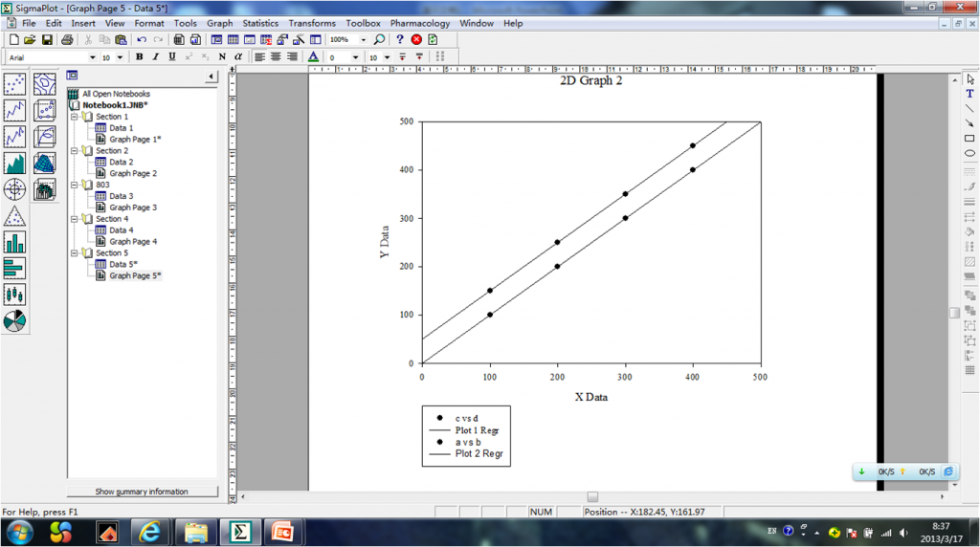
Task: Select the line plot graph type
Action: (x=14, y=111)
